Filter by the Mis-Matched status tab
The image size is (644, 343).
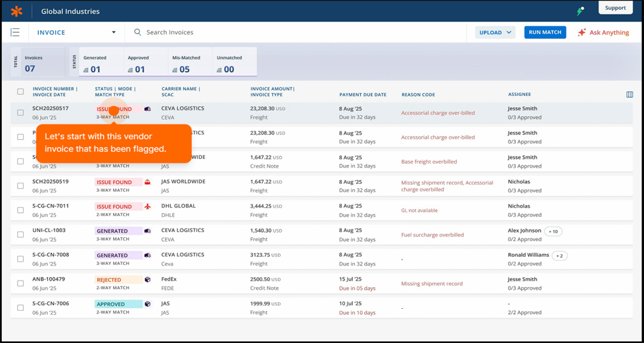pyautogui.click(x=189, y=63)
